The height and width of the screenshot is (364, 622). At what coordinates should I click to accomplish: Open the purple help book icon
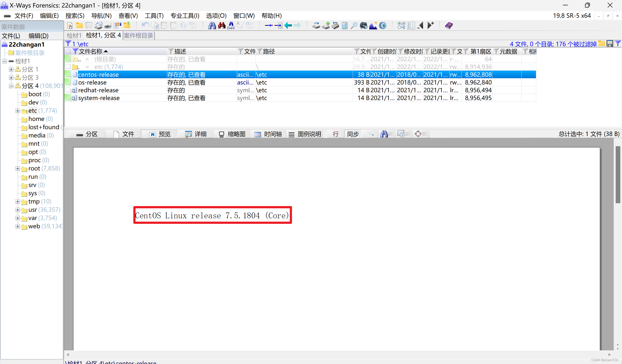pos(449,25)
